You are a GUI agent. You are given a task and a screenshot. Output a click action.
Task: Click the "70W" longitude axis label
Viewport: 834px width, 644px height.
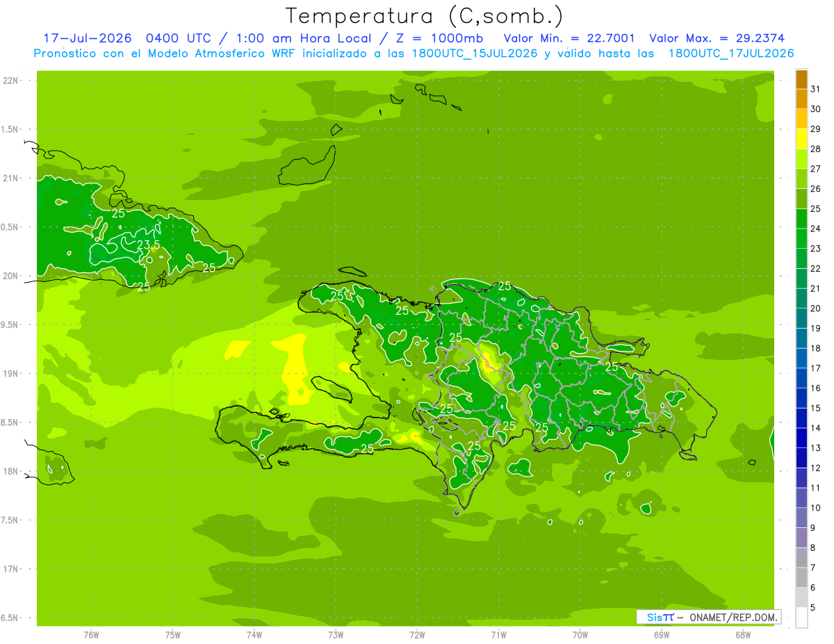click(x=580, y=634)
